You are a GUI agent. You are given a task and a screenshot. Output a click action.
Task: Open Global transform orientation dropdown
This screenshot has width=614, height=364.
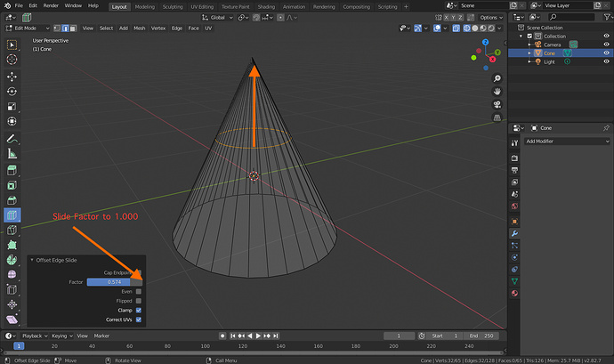click(x=217, y=18)
